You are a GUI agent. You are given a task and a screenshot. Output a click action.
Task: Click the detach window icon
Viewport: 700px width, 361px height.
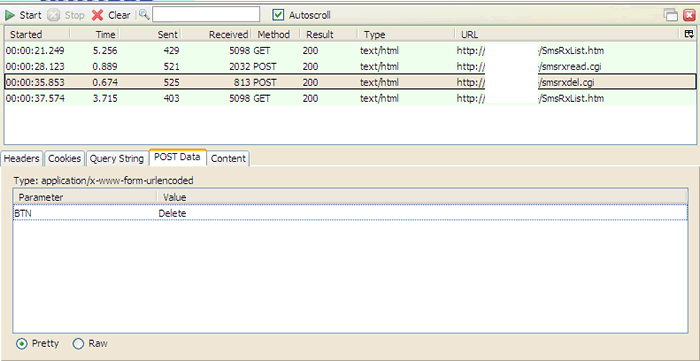click(x=671, y=15)
